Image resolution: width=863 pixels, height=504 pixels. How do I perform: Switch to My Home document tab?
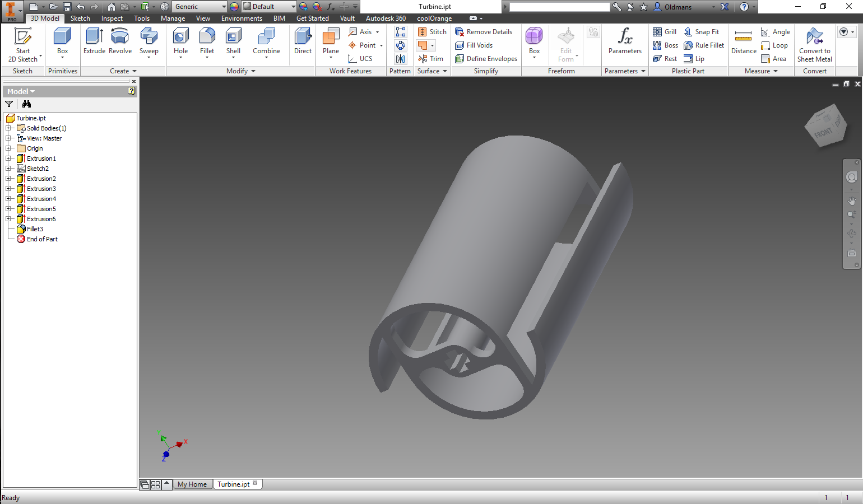click(192, 484)
